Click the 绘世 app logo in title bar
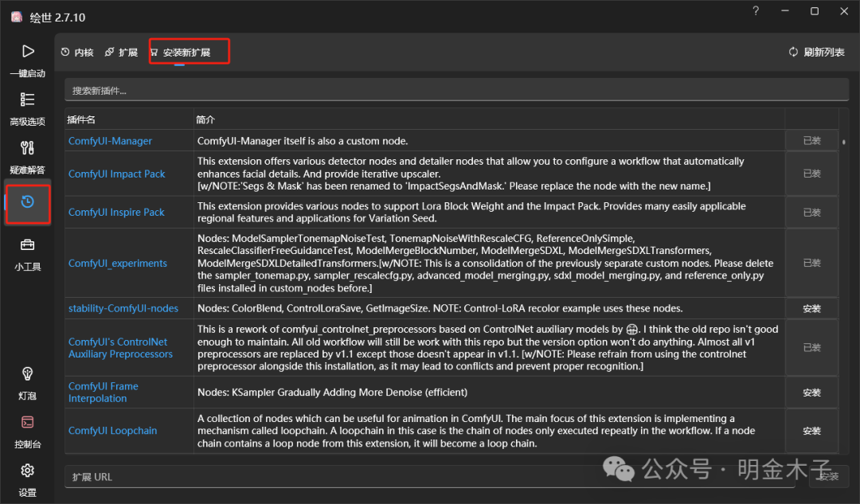This screenshot has width=860, height=504. tap(17, 17)
